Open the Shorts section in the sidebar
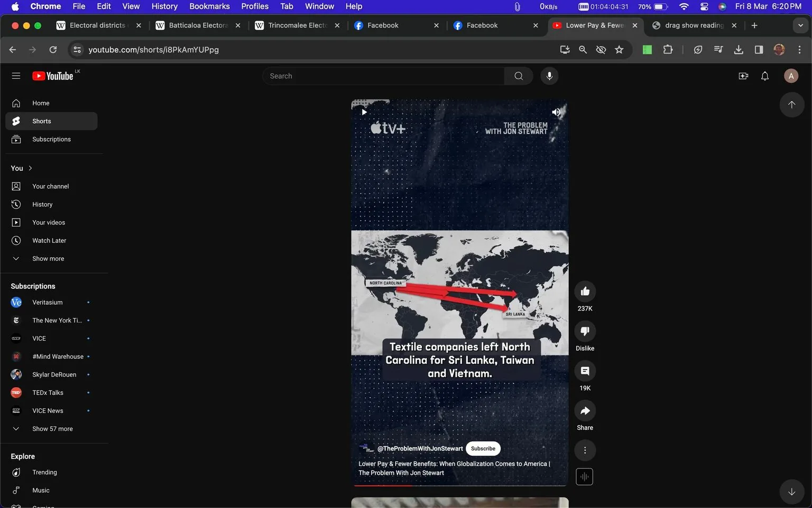The height and width of the screenshot is (508, 812). [x=41, y=121]
